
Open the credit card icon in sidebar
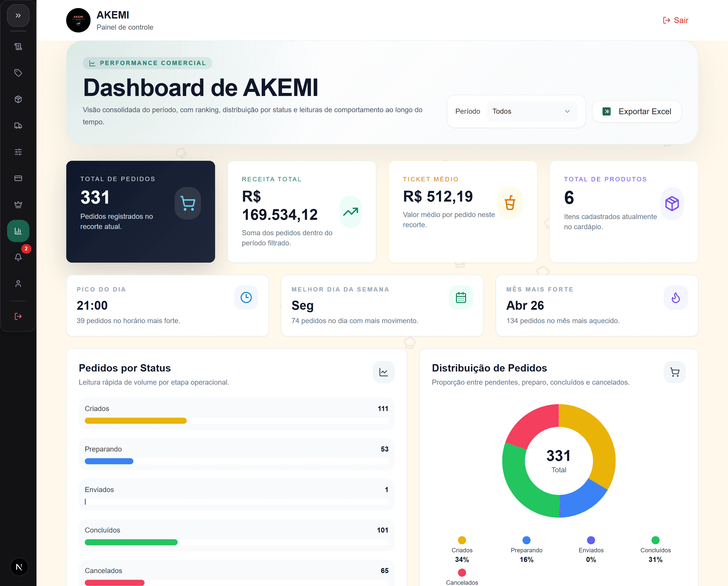(x=18, y=178)
